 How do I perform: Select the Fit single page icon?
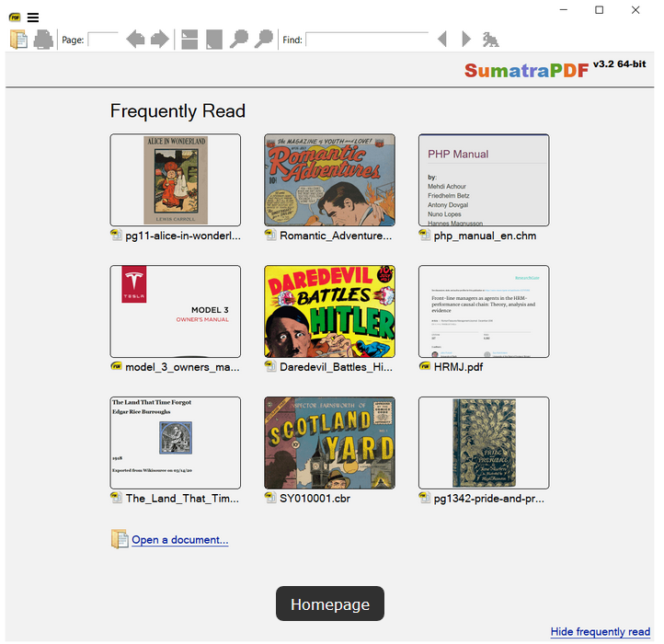point(214,40)
